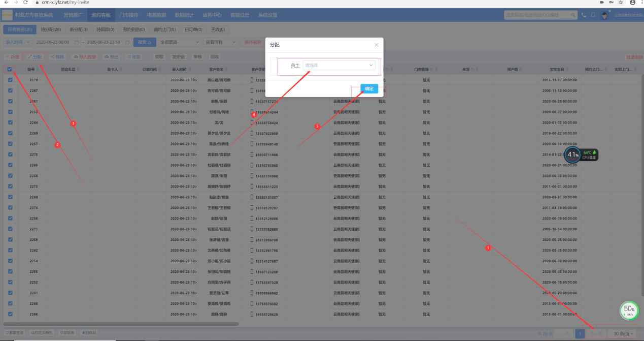Open the 数据统计 menu item
Image resolution: width=644 pixels, height=341 pixels.
(185, 15)
